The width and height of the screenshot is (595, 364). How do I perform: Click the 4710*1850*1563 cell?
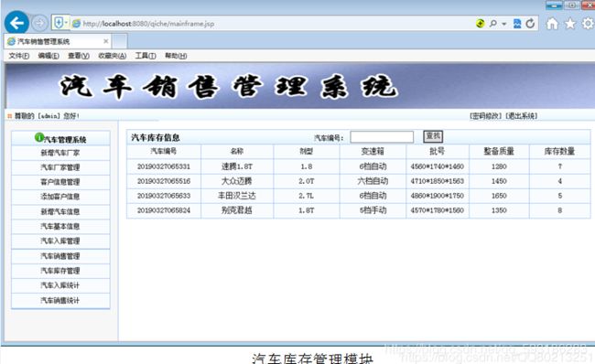point(438,181)
